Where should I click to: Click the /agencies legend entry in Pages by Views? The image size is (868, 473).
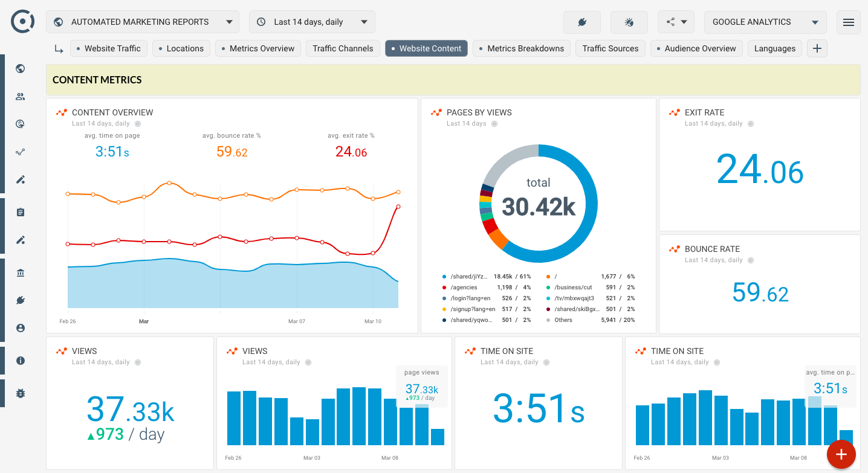462,287
